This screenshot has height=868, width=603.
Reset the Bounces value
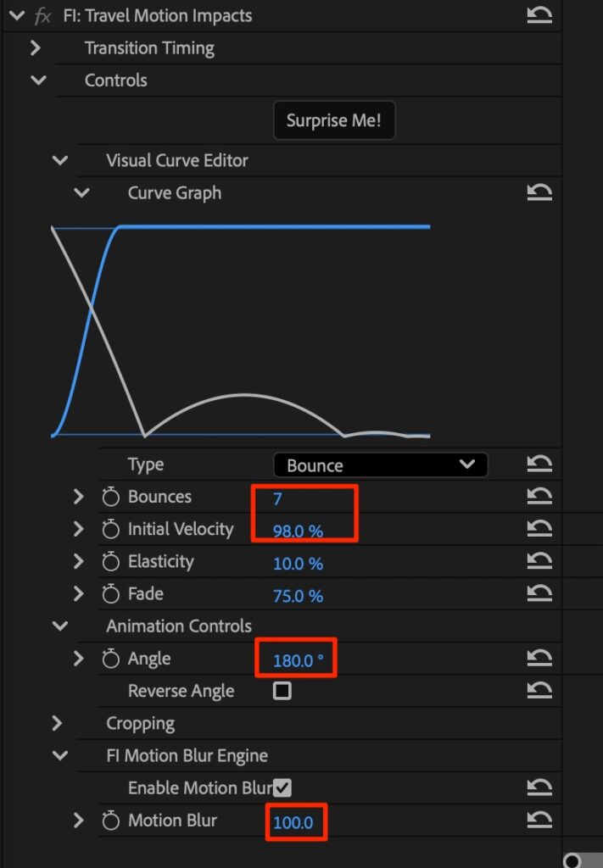click(x=539, y=498)
